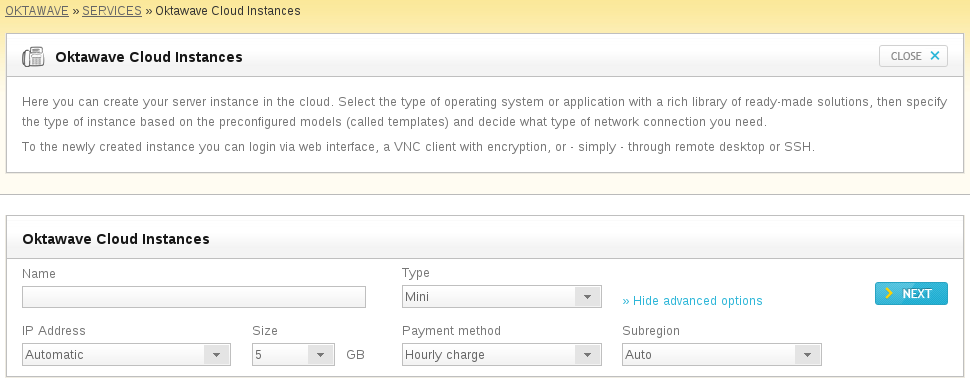Click the arrow of the Subregion Auto dropdown
Image resolution: width=970 pixels, height=383 pixels.
click(807, 355)
